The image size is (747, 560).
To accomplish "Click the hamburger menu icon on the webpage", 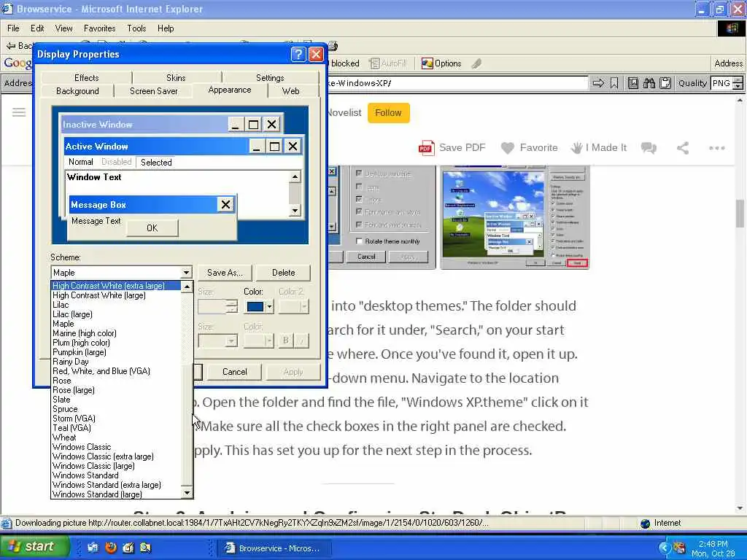I will point(19,112).
